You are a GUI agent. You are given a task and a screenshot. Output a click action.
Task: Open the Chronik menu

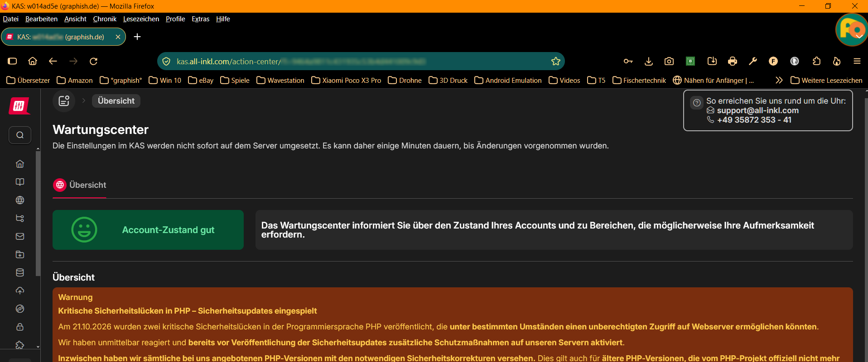105,19
